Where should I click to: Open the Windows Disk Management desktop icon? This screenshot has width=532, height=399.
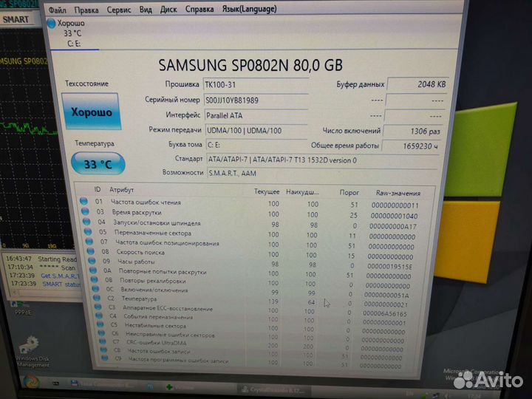[33, 352]
